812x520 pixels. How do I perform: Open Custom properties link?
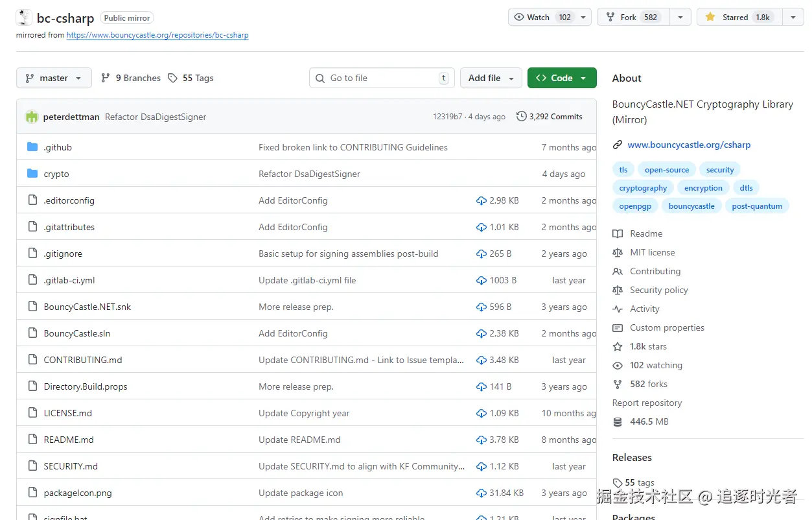coord(667,327)
